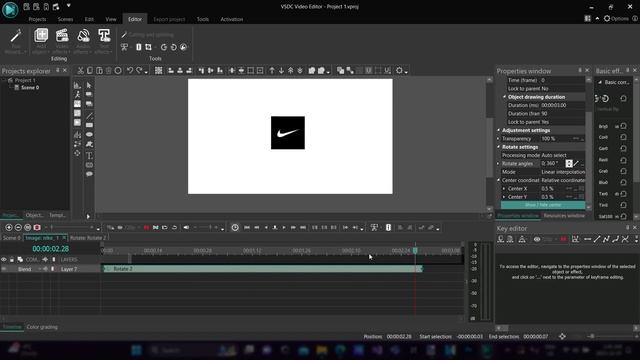Open the Processing mode Auto select dropdown
Screen dimensions: 640x360
[x=563, y=156]
